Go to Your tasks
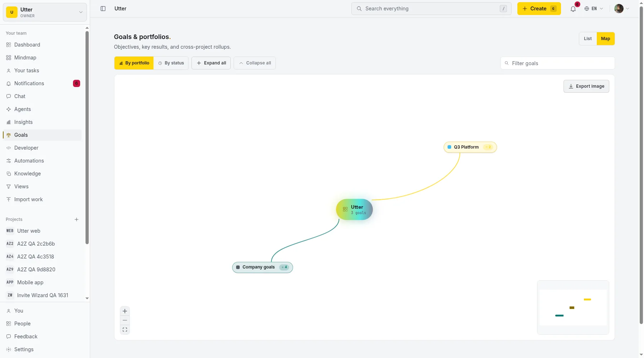 point(42,71)
